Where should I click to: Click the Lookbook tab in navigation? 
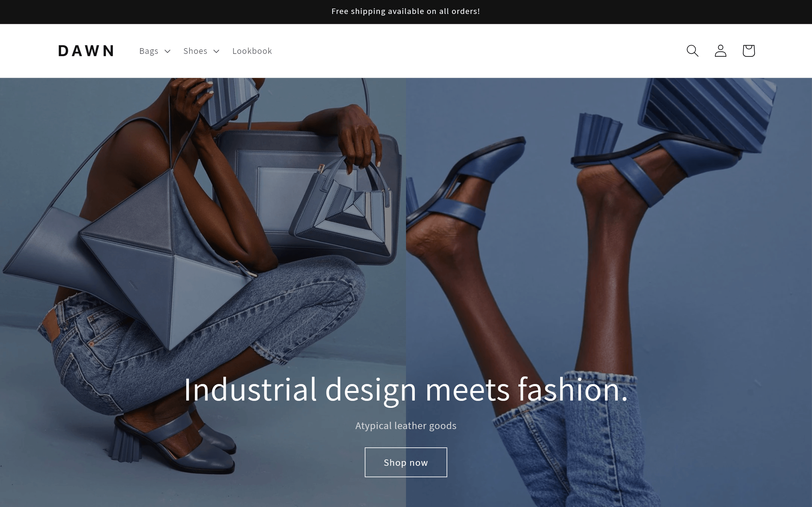tap(252, 50)
